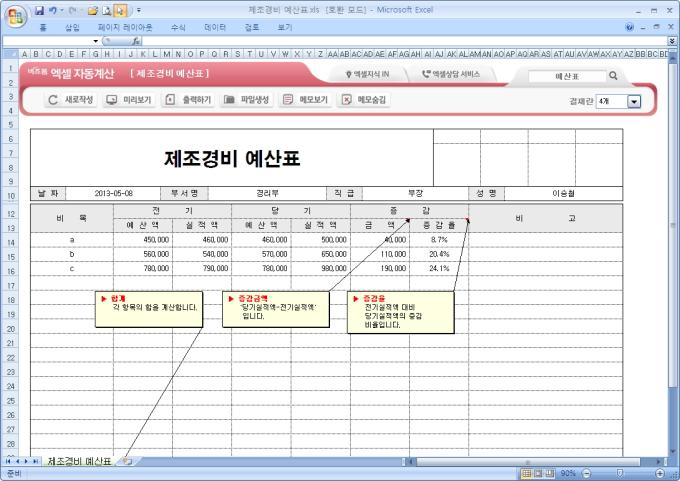The width and height of the screenshot is (680, 481).
Task: Click the fx Insert Function button
Action: 136,41
